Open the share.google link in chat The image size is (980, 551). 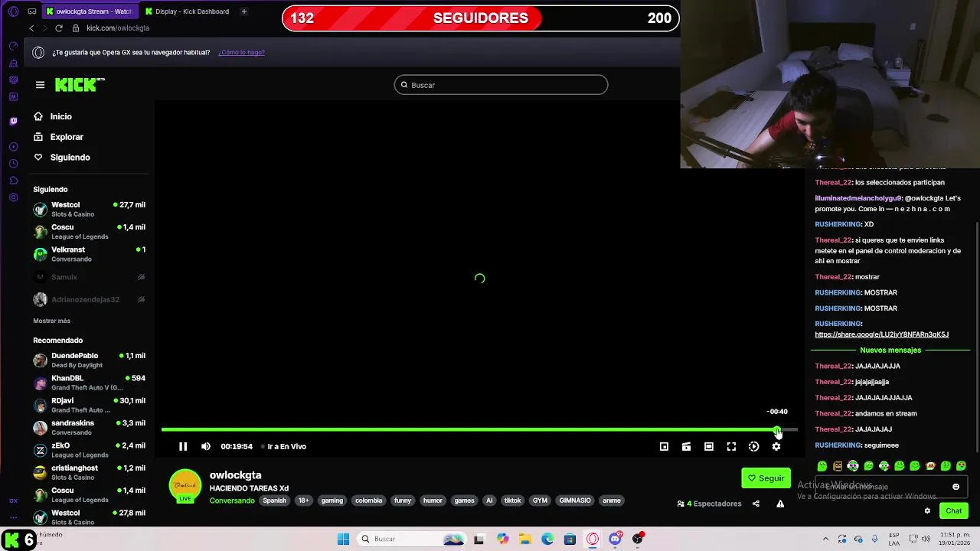pyautogui.click(x=881, y=334)
